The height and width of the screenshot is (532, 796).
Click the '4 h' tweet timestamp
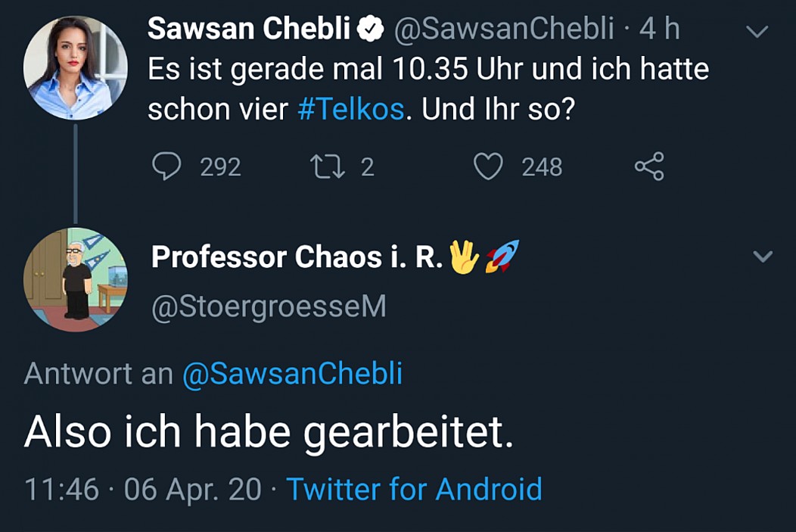tap(659, 30)
